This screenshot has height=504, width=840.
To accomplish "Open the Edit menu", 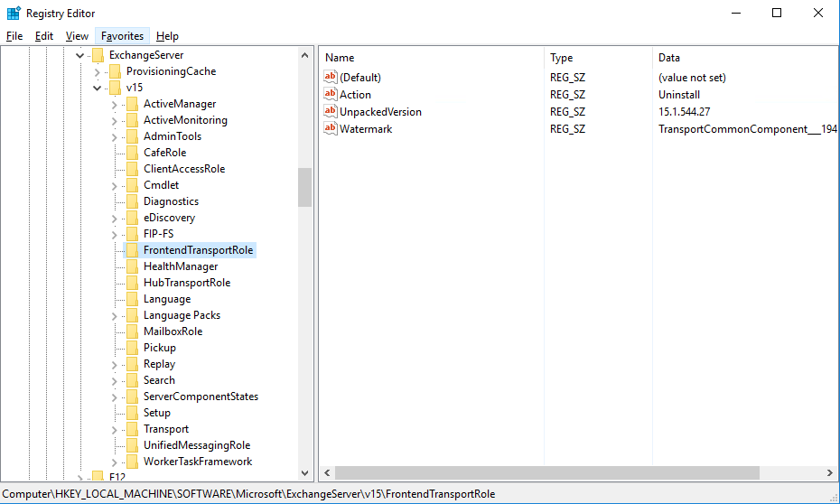I will pos(44,36).
